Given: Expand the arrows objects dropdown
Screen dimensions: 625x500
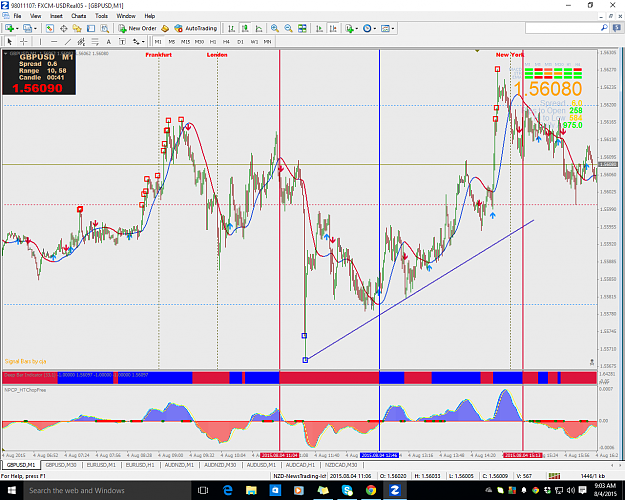Looking at the screenshot, I should tap(143, 41).
